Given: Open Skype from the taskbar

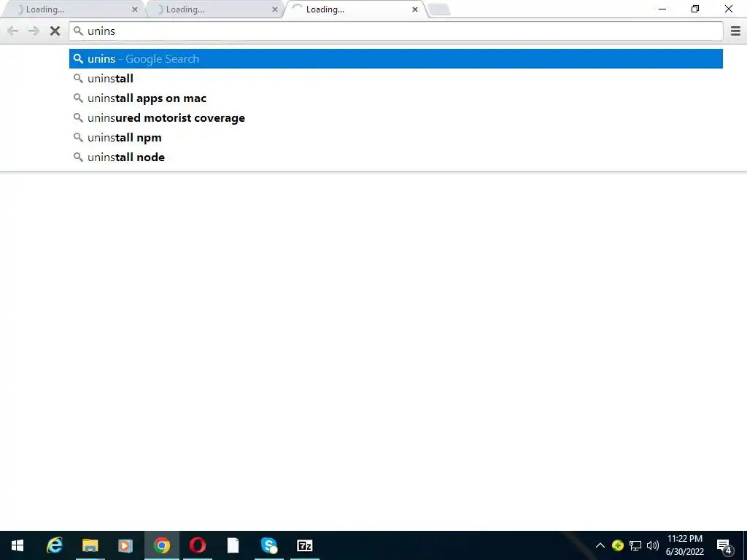Looking at the screenshot, I should (269, 545).
